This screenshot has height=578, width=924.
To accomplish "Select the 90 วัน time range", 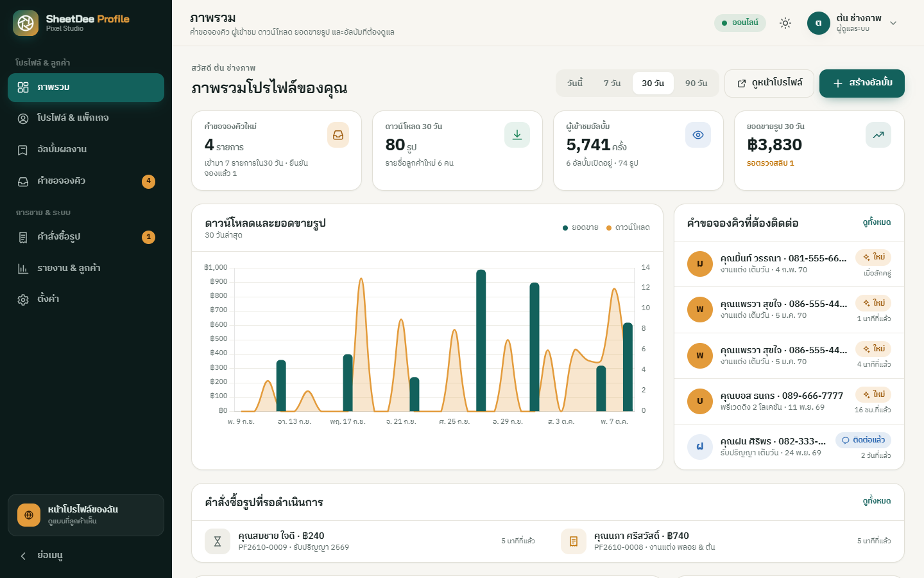I will pos(696,83).
